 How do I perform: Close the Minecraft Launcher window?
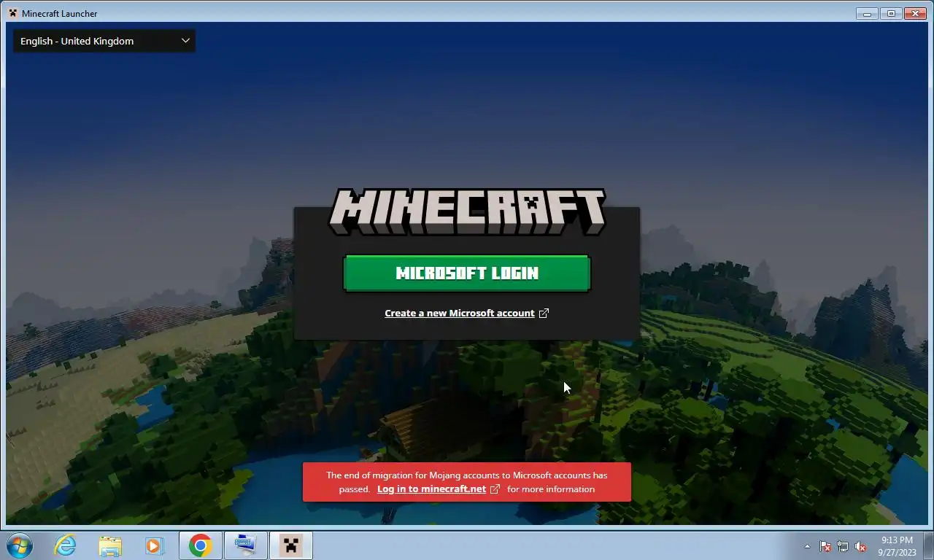pyautogui.click(x=915, y=13)
